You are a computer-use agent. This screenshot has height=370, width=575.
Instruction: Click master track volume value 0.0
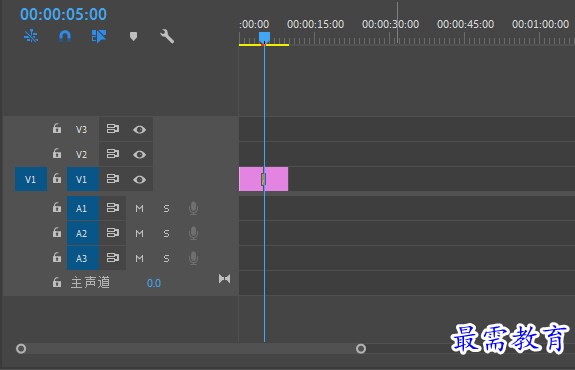click(x=154, y=283)
